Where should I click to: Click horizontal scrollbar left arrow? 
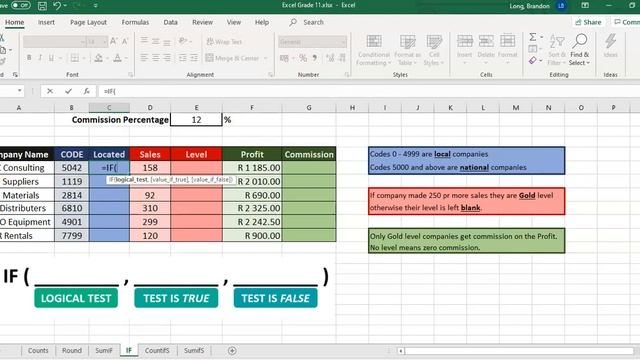pos(401,351)
